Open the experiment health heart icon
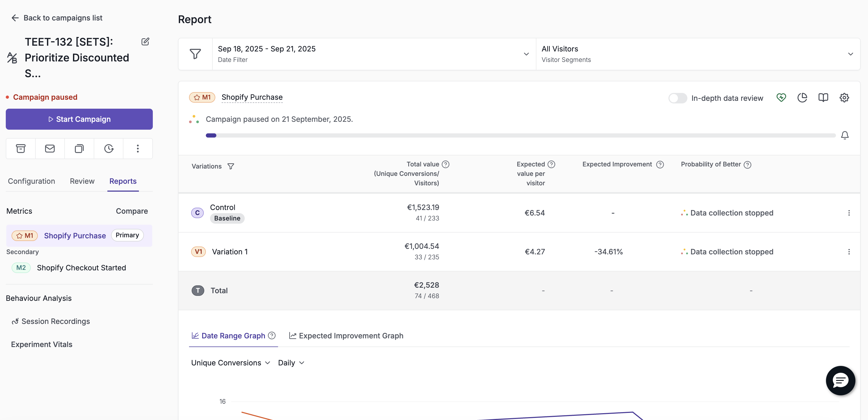The height and width of the screenshot is (420, 868). point(781,98)
